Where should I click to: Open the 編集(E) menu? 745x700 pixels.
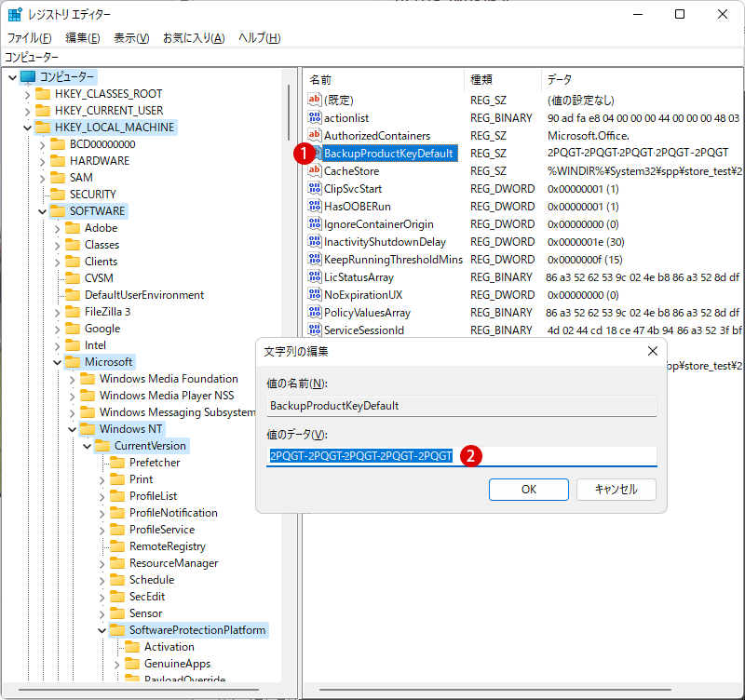click(83, 37)
